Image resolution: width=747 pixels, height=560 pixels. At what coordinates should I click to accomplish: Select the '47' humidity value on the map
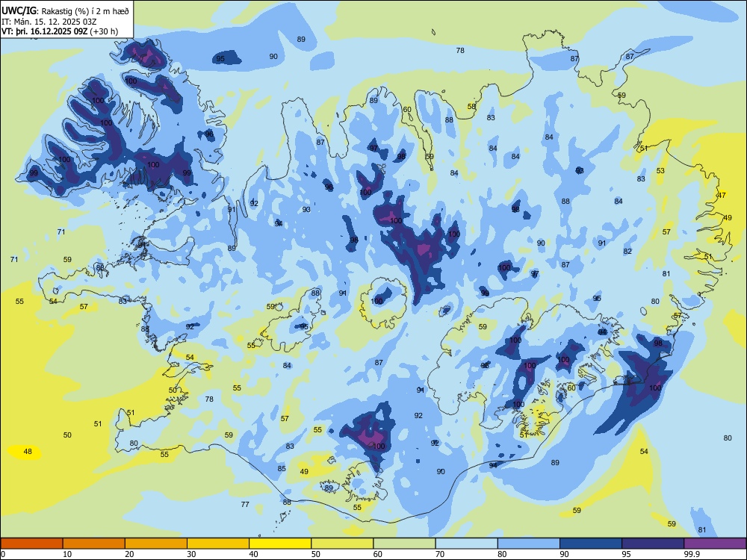722,195
